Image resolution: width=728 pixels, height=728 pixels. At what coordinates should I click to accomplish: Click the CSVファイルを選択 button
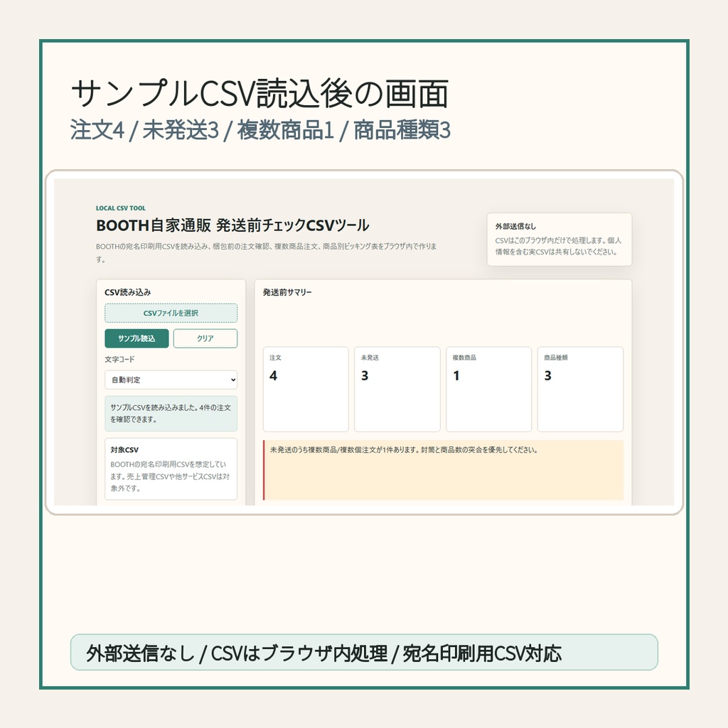pyautogui.click(x=171, y=313)
